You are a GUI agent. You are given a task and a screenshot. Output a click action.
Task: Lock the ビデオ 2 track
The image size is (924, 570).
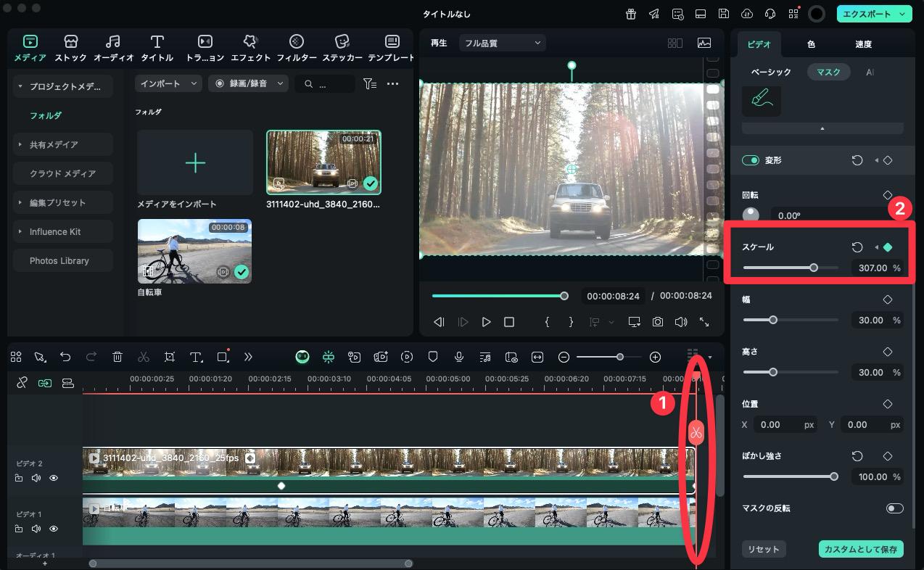click(19, 478)
